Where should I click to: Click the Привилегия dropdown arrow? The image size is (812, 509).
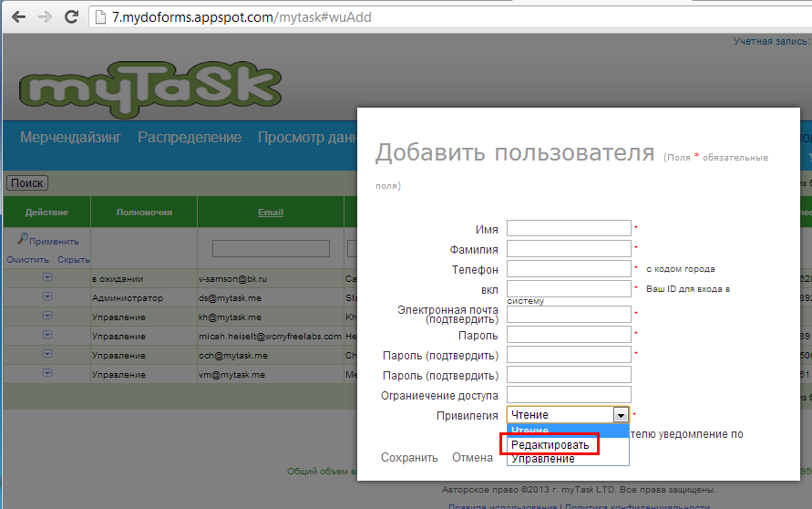click(621, 415)
